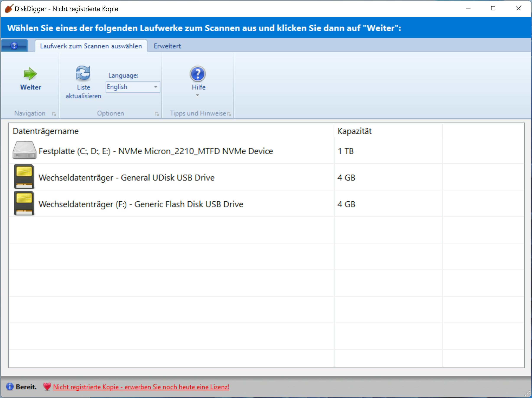Click the blue Hilfe question mark icon
The width and height of the screenshot is (532, 398).
point(198,74)
